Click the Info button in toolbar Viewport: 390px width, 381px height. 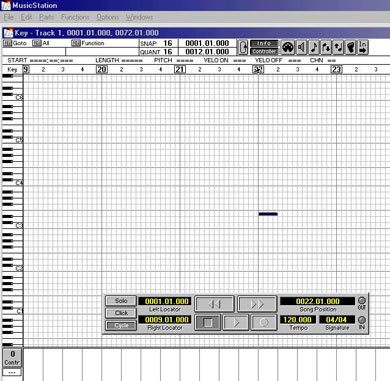pos(264,44)
